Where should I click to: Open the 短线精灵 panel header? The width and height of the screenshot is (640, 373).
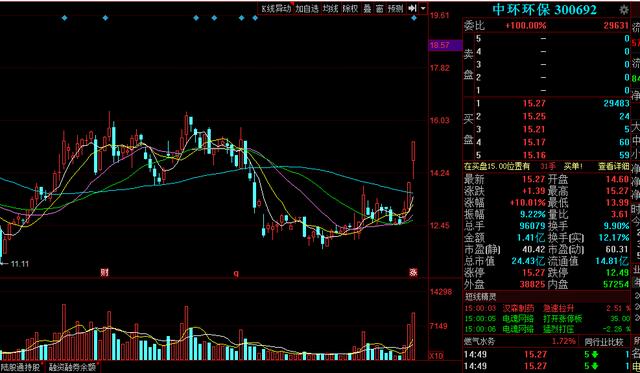(x=481, y=297)
